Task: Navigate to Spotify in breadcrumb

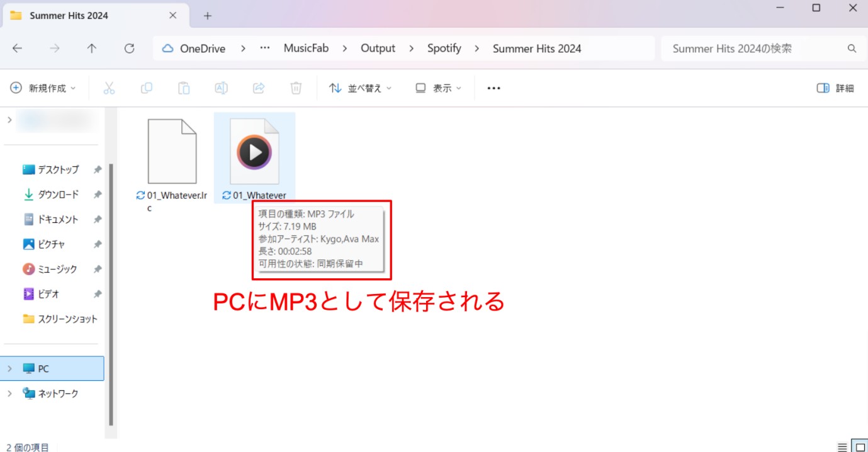Action: pos(444,48)
